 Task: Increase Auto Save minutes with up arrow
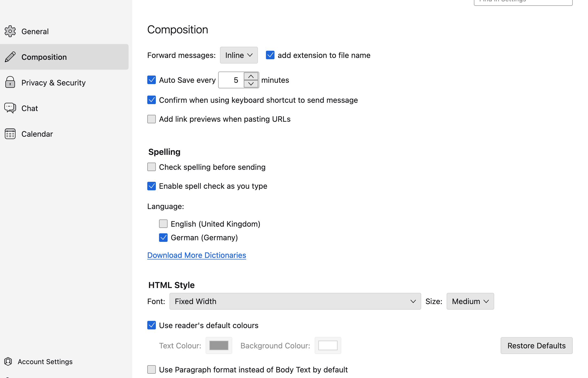(251, 76)
